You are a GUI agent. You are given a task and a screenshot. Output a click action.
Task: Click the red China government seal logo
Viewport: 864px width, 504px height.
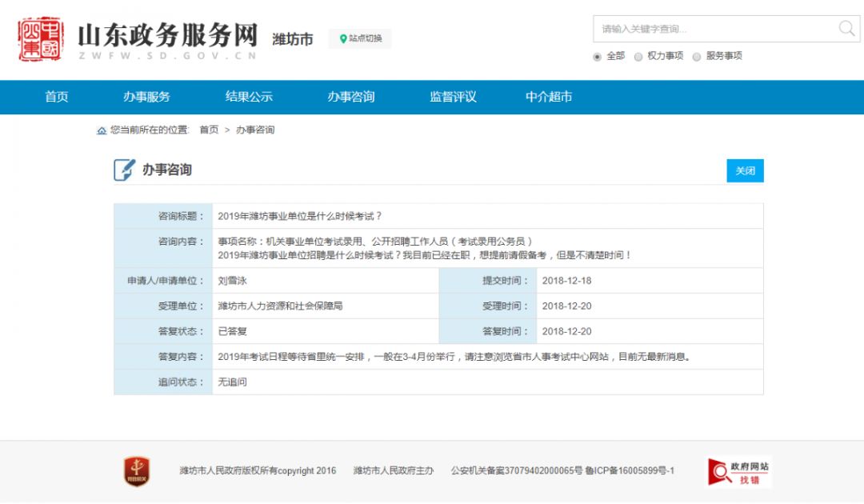click(40, 38)
